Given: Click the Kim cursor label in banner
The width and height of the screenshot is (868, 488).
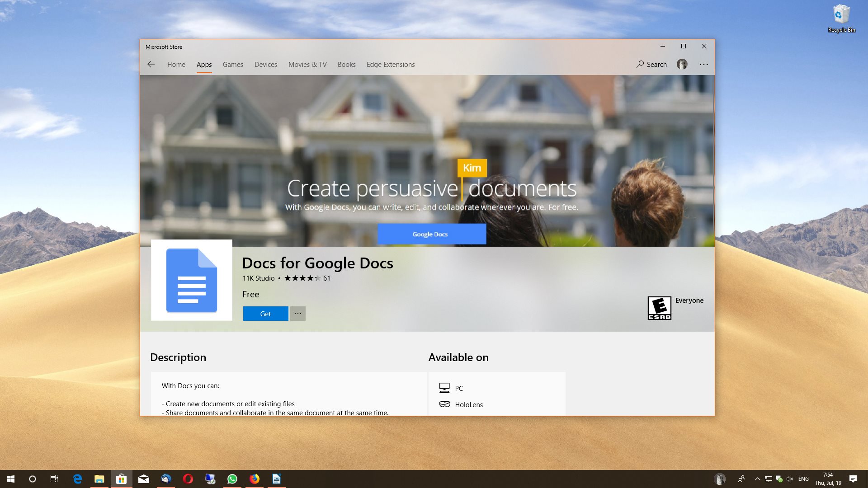Looking at the screenshot, I should click(x=472, y=168).
